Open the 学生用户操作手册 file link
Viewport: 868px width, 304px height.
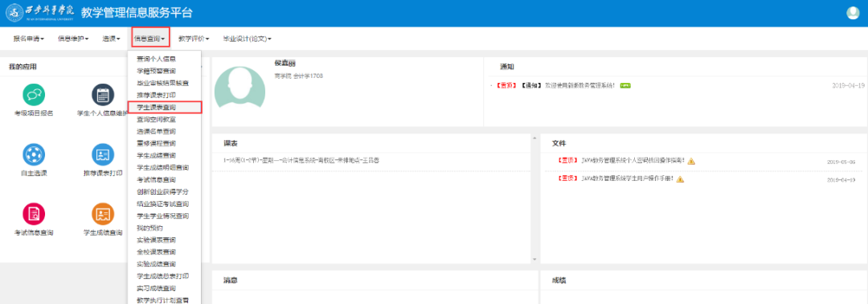point(628,179)
